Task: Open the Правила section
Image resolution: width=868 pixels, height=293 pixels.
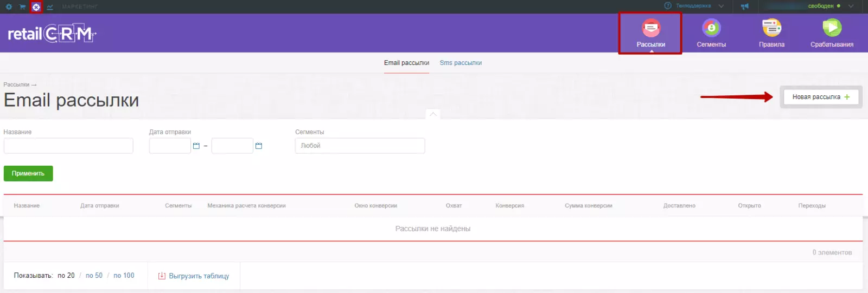Action: coord(771,33)
